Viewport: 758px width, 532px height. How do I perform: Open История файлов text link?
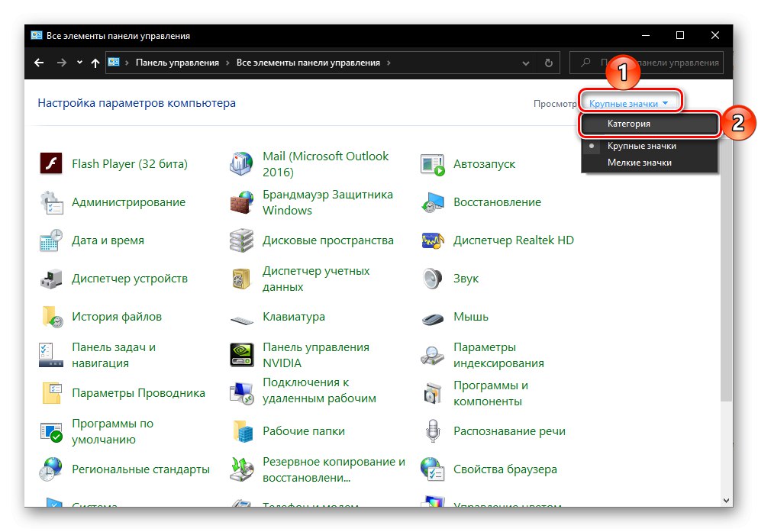[117, 317]
